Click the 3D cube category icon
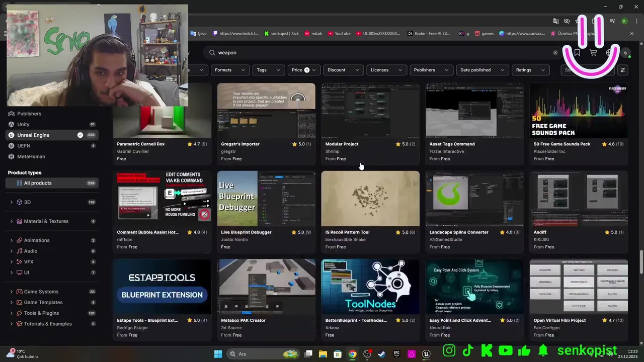644x362 pixels. 20,202
